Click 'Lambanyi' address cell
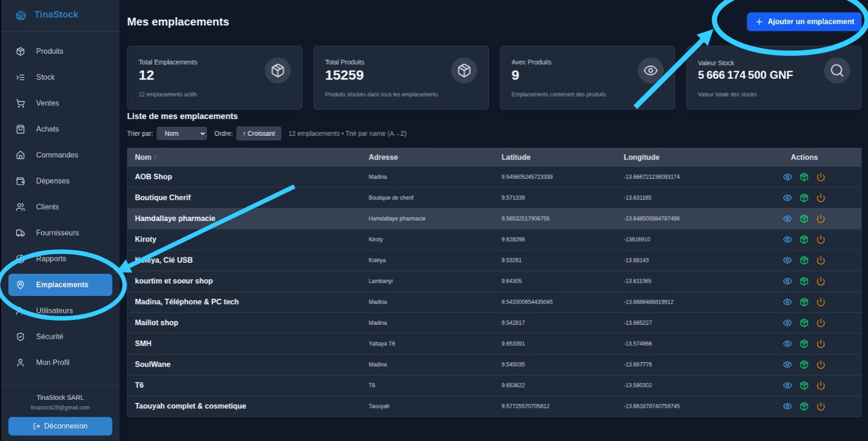 coord(381,281)
